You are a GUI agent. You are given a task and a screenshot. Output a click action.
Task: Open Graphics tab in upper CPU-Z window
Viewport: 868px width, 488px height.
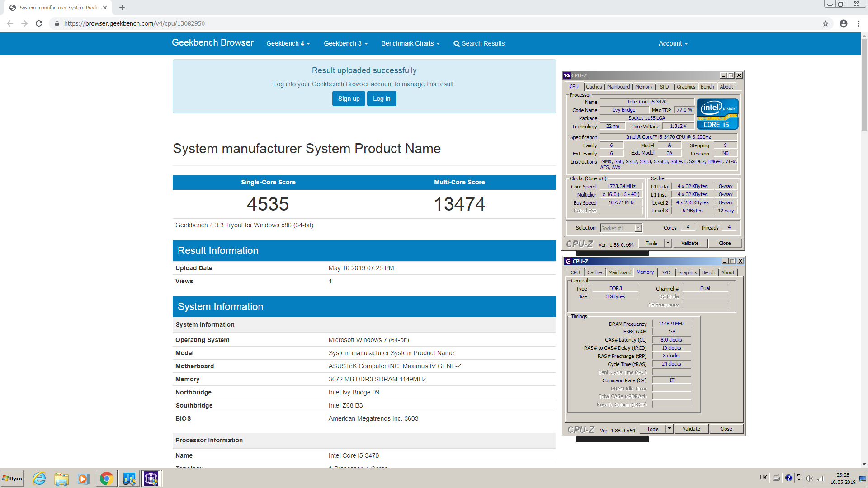point(686,87)
